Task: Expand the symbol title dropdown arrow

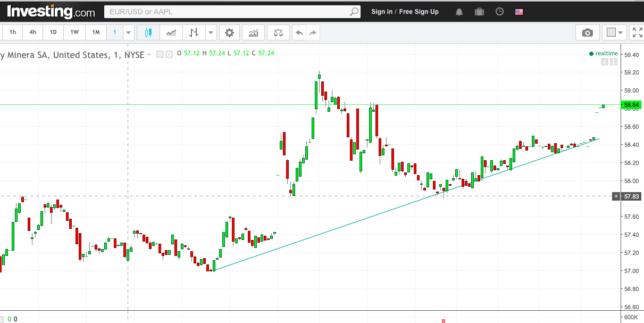Action: 149,55
